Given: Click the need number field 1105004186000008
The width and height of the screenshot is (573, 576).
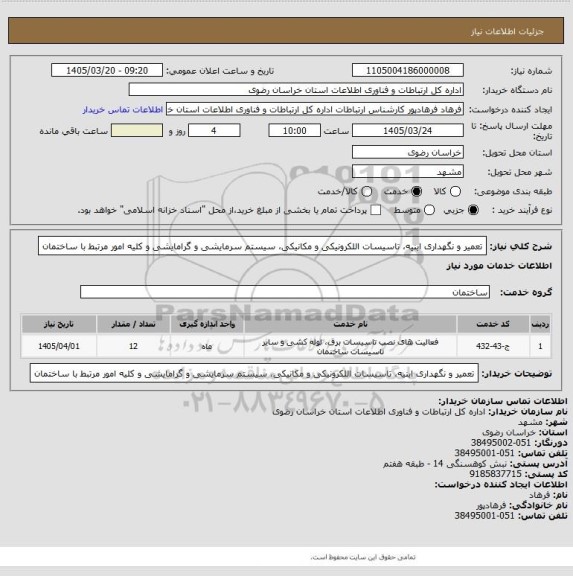Looking at the screenshot, I should pyautogui.click(x=408, y=71).
